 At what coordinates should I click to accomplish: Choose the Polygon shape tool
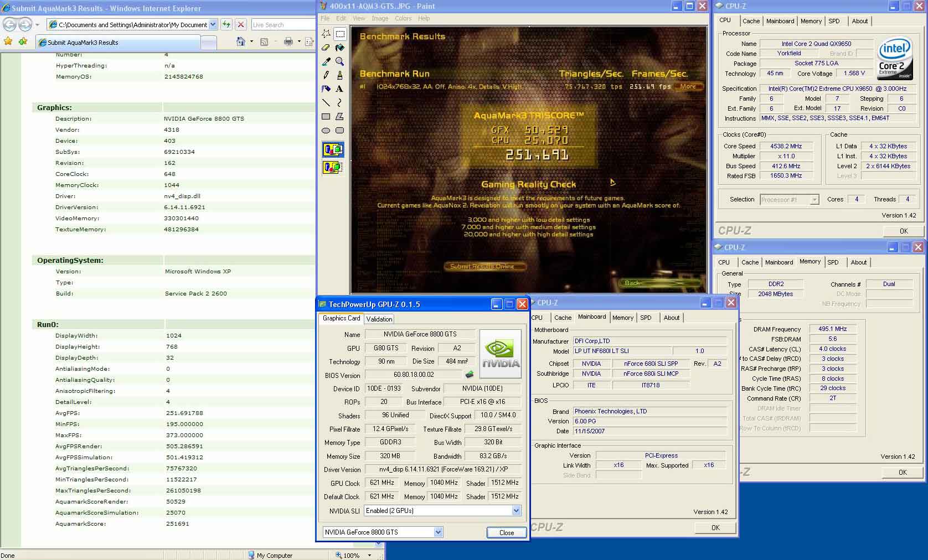(x=340, y=116)
